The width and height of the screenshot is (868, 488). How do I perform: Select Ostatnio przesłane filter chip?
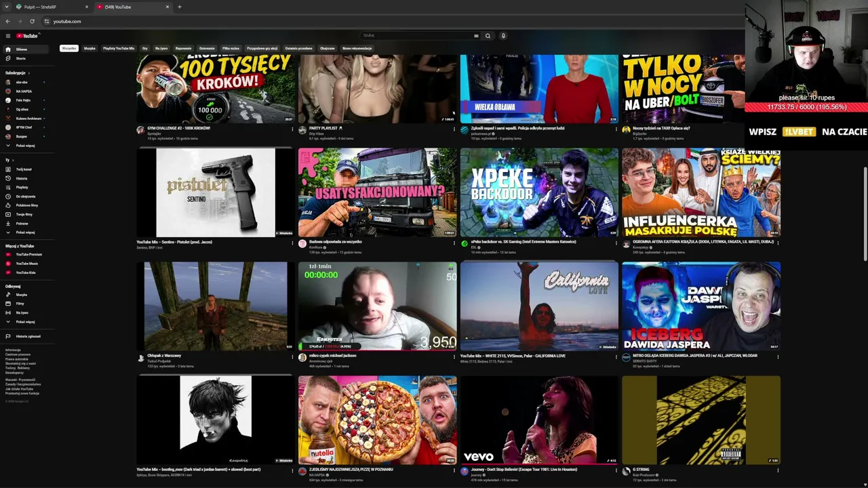(298, 49)
